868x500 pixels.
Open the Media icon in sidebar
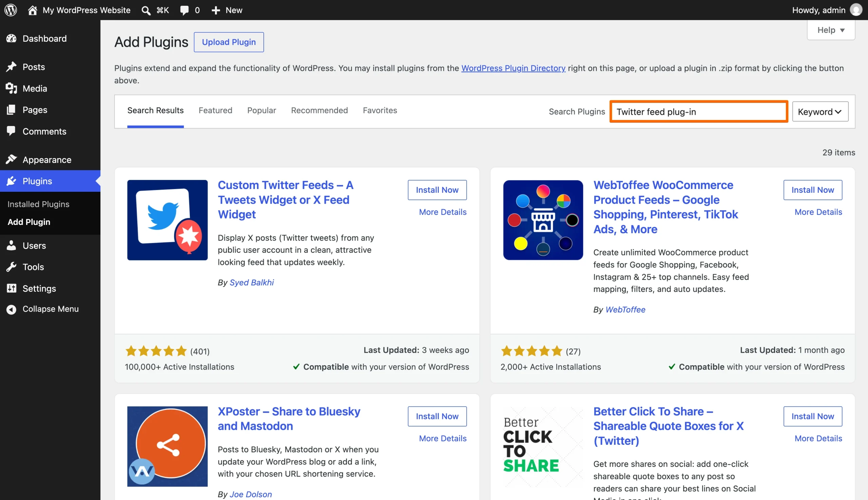pyautogui.click(x=11, y=88)
